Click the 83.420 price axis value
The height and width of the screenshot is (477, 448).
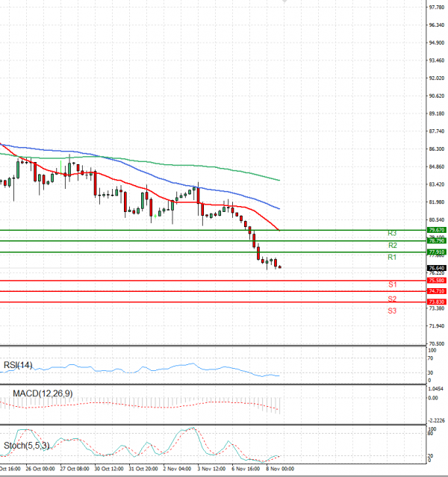point(437,184)
